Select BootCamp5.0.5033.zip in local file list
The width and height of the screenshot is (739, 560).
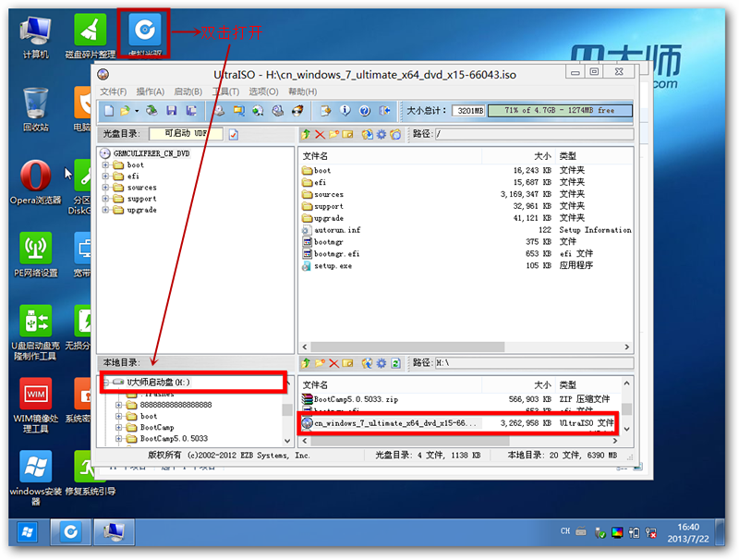coord(356,399)
